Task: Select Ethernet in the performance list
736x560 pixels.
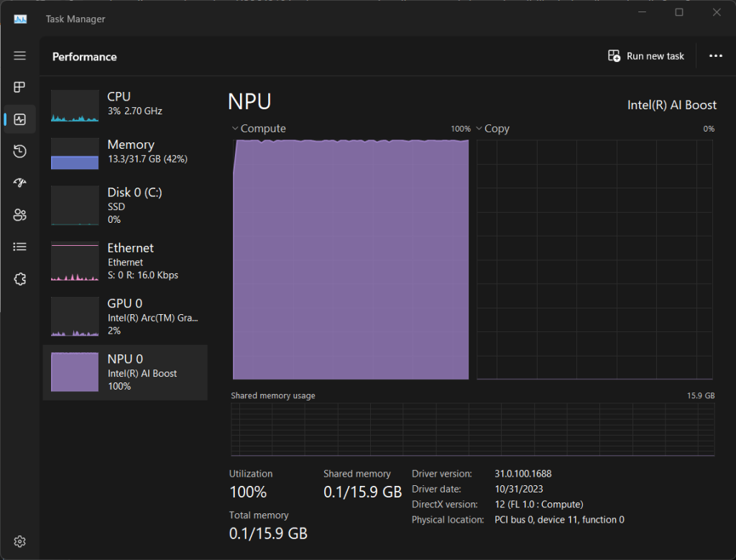Action: pos(125,260)
